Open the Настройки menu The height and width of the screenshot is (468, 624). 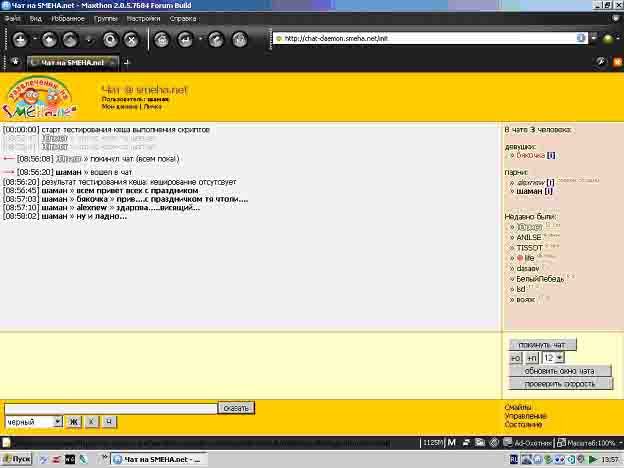tap(143, 18)
